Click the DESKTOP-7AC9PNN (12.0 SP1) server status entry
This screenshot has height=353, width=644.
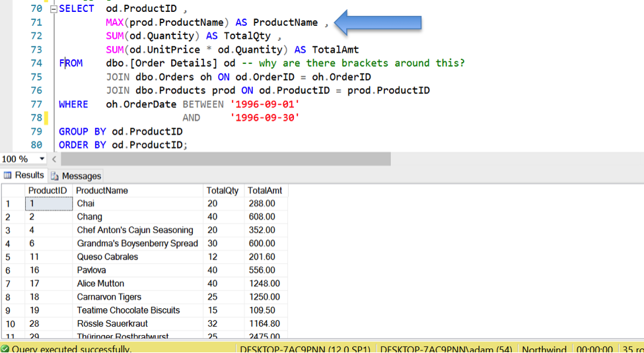point(306,349)
